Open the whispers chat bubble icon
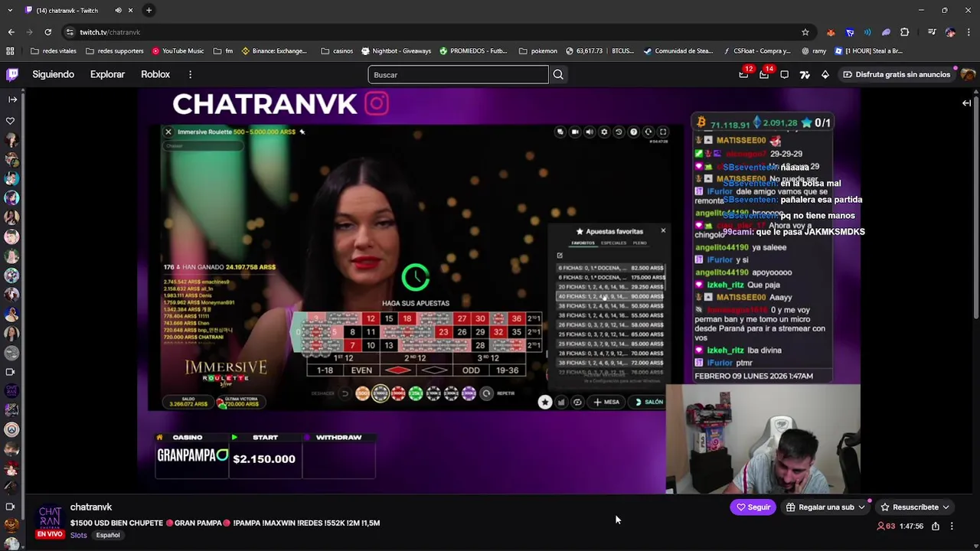The height and width of the screenshot is (551, 980). [785, 75]
